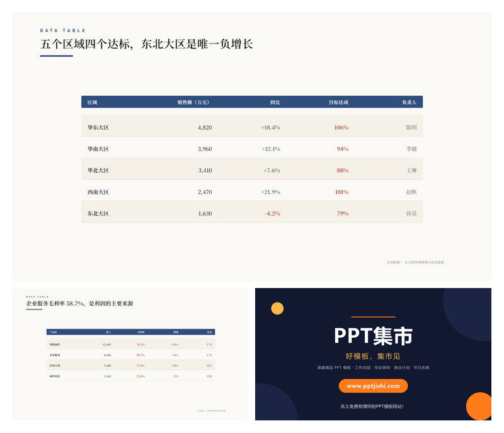Screen dimensions: 504x433
Task: Click the growth figure '+7.6%'
Action: click(x=272, y=170)
